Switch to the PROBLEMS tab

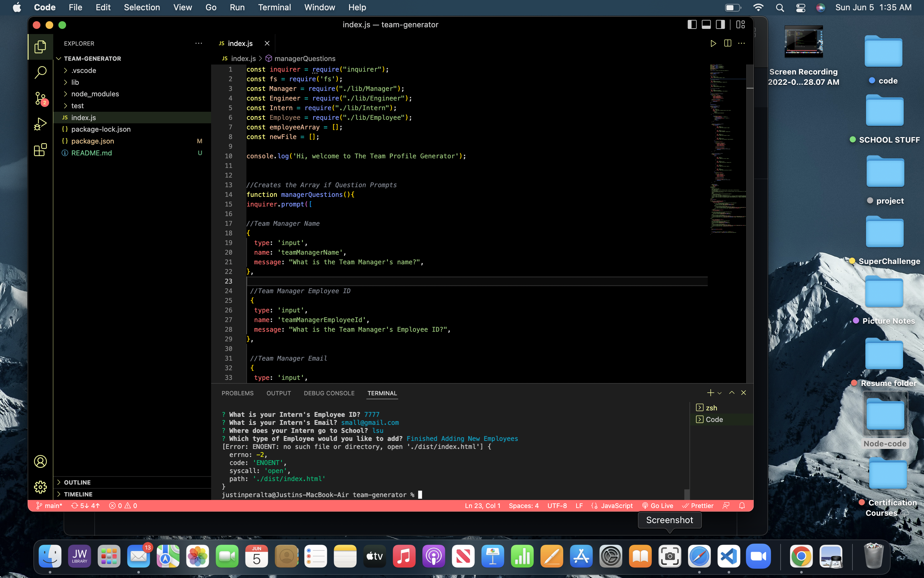tap(237, 393)
